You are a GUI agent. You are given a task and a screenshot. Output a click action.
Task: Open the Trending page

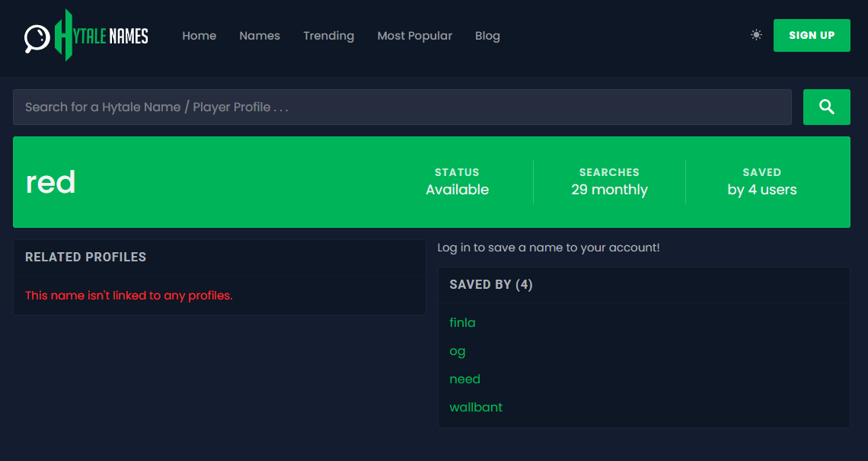(329, 36)
